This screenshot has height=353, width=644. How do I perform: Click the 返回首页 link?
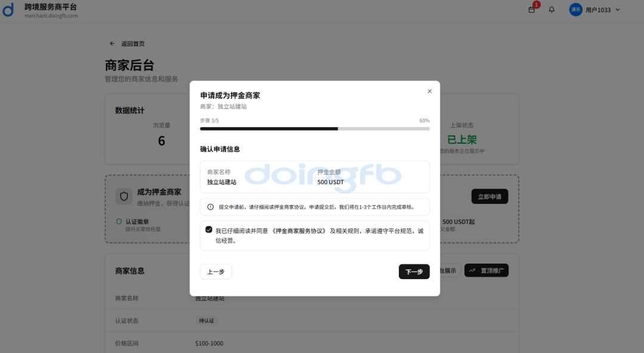tap(132, 44)
